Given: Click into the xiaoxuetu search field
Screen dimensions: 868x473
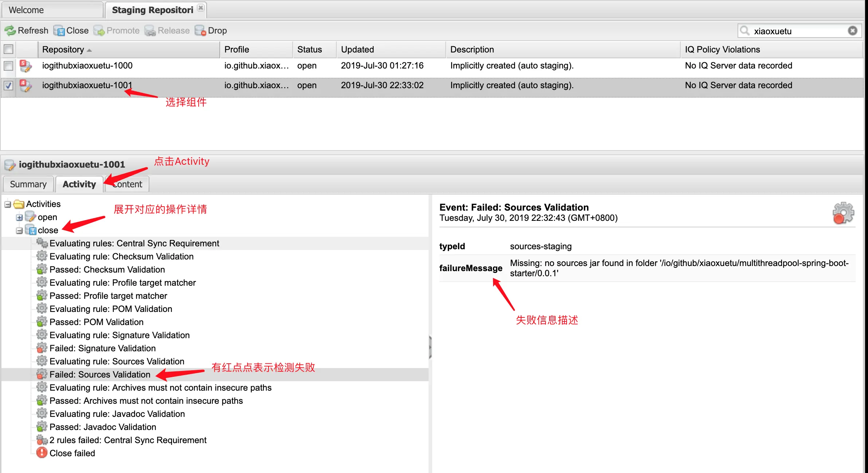Looking at the screenshot, I should tap(794, 31).
